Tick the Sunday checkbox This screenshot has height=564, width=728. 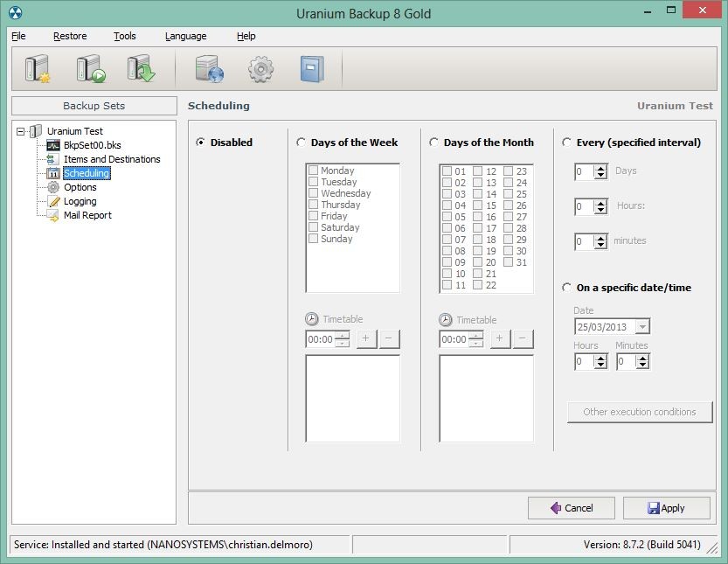coord(314,239)
